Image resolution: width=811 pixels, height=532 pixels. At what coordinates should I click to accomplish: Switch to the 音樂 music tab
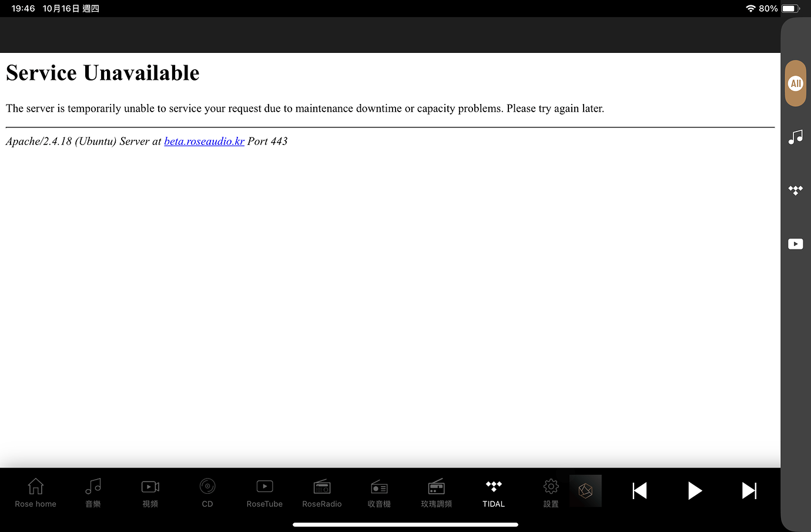(x=93, y=492)
